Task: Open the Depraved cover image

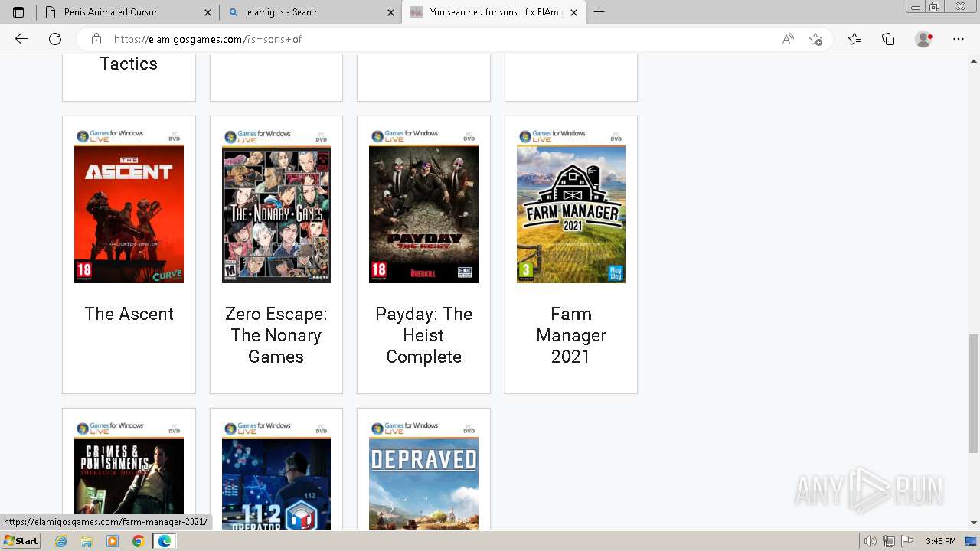Action: [423, 474]
